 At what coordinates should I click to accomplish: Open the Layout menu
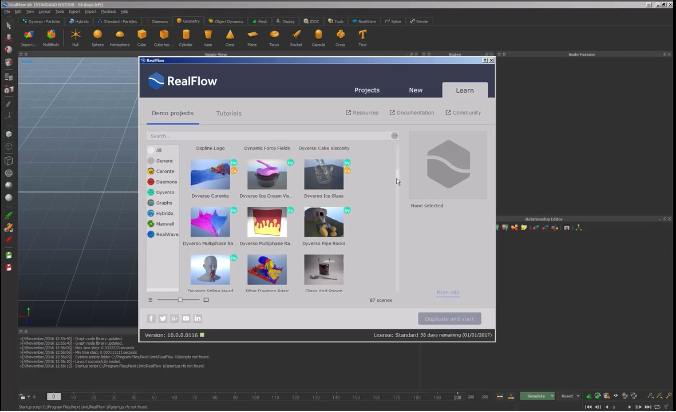[44, 12]
